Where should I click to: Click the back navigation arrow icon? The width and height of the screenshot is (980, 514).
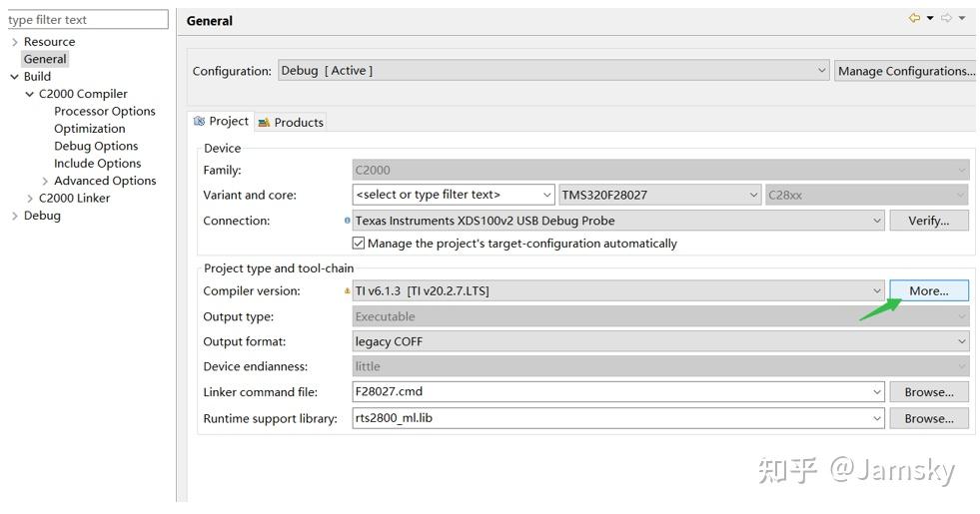point(913,18)
